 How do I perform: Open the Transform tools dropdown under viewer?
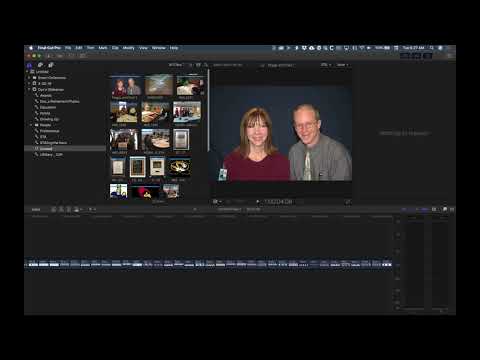click(217, 202)
